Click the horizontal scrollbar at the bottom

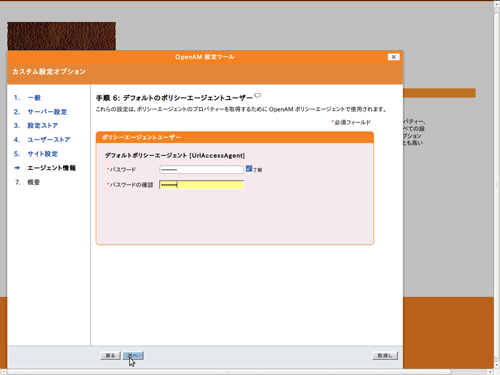tap(229, 372)
